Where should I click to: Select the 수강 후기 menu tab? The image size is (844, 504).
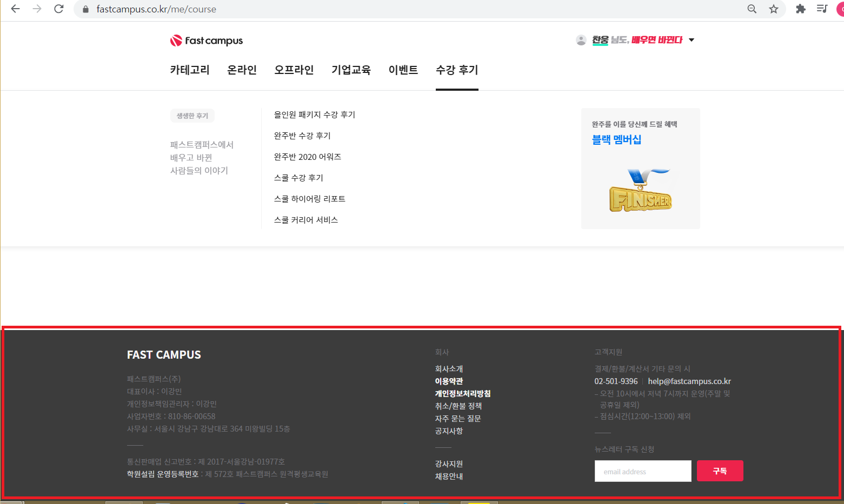pyautogui.click(x=457, y=70)
